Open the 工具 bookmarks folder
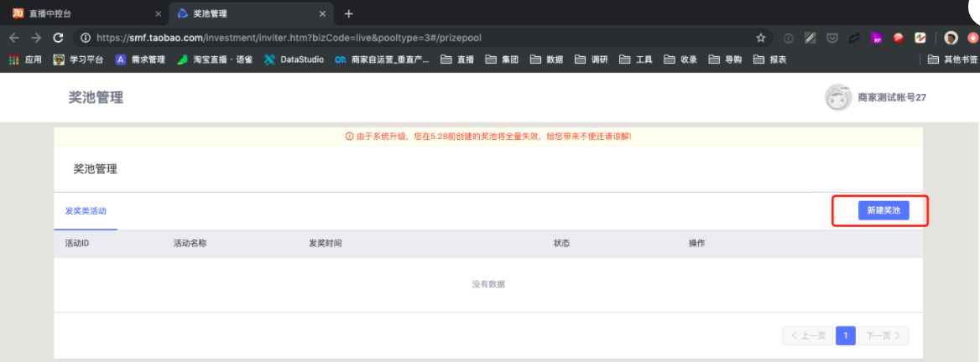 636,60
